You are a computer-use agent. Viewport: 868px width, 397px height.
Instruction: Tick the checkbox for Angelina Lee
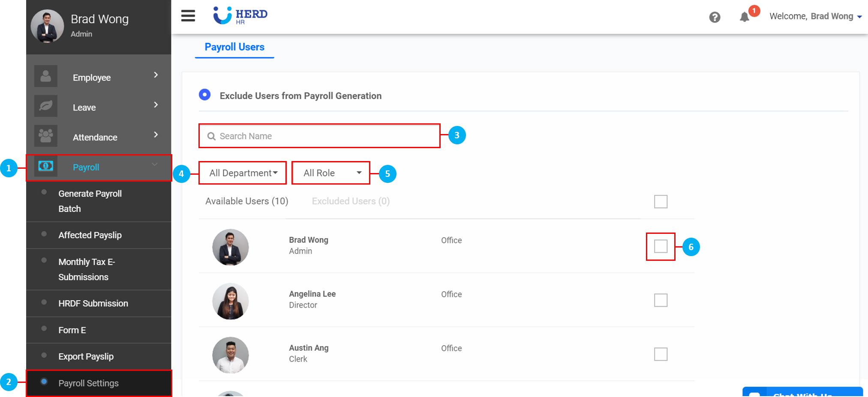pos(661,300)
